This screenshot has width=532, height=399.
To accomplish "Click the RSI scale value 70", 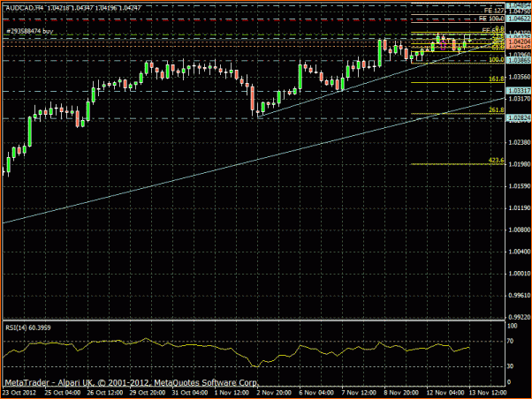I will pos(510,342).
